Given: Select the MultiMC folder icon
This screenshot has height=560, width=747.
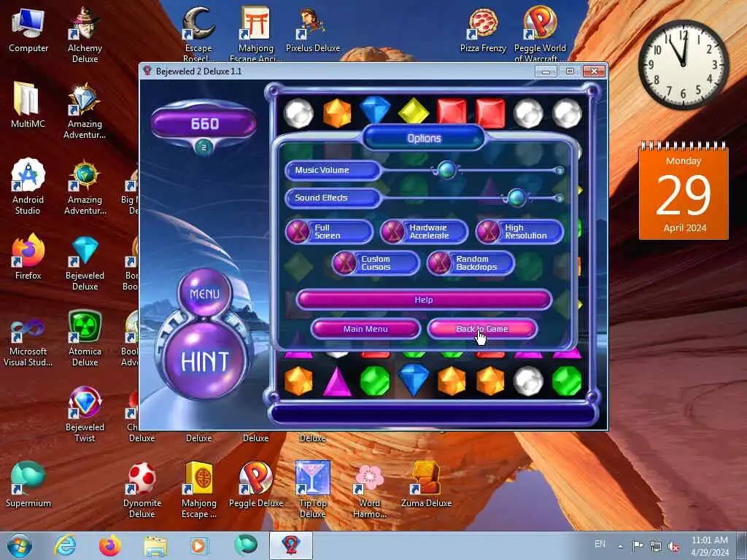Looking at the screenshot, I should click(28, 106).
